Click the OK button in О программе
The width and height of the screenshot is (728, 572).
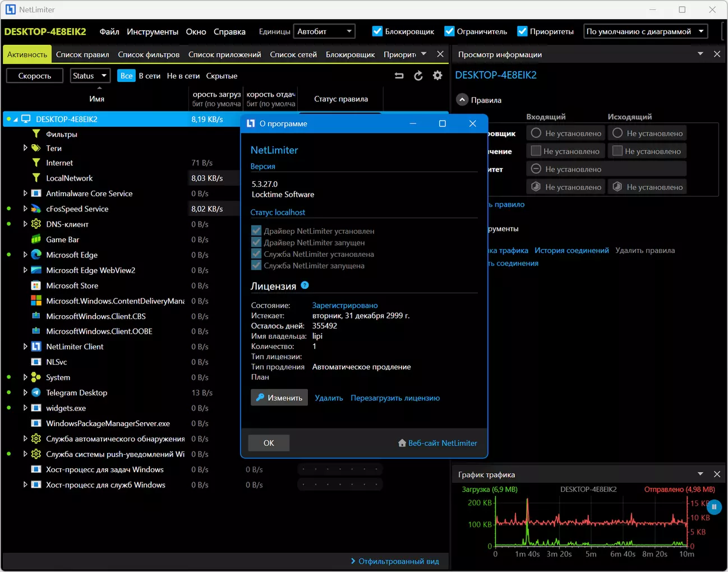[x=269, y=443]
